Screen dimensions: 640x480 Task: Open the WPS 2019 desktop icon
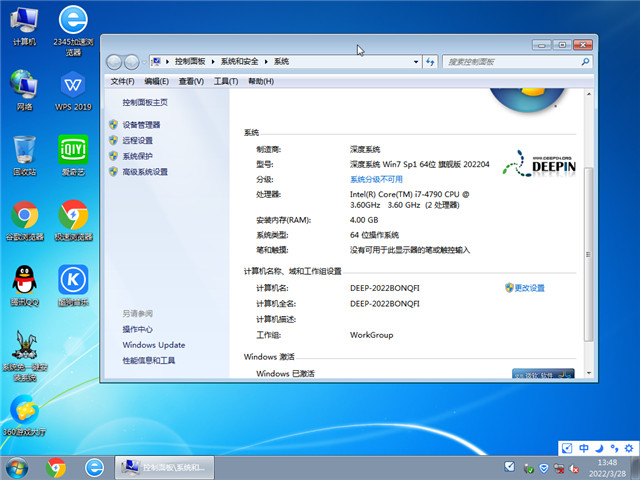[x=73, y=87]
